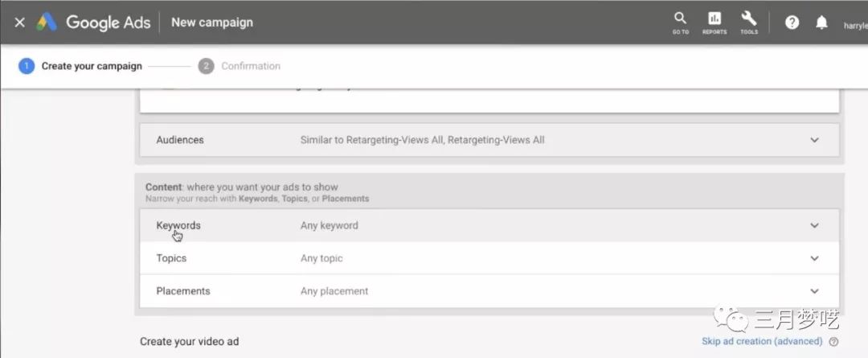The height and width of the screenshot is (358, 868).
Task: Click the account name at top right
Action: [x=854, y=25]
